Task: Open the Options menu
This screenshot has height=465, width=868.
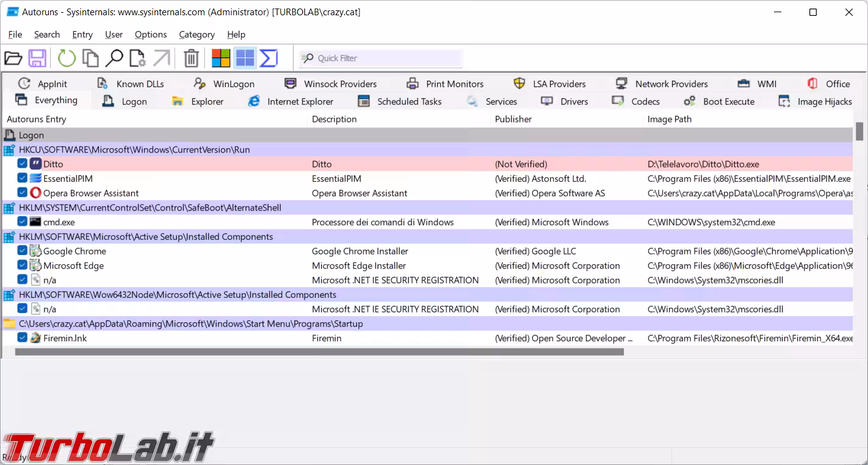Action: (x=150, y=35)
